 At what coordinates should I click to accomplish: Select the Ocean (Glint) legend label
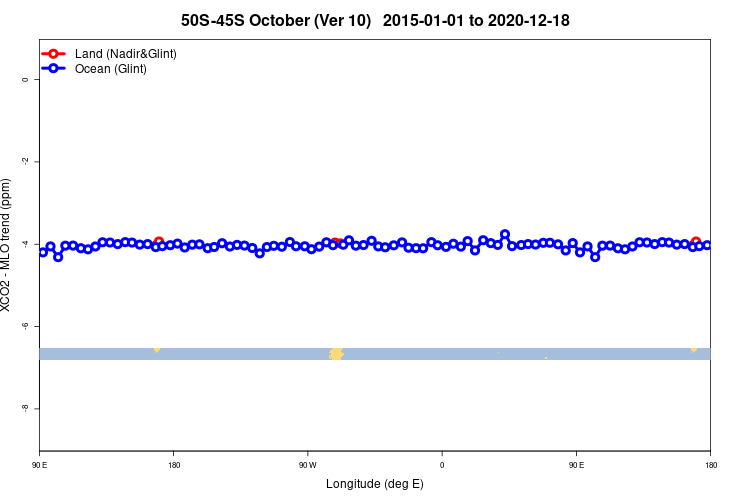click(x=110, y=69)
